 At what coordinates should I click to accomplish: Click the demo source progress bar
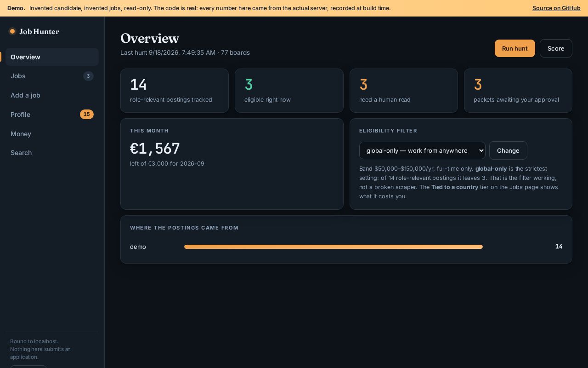(334, 247)
